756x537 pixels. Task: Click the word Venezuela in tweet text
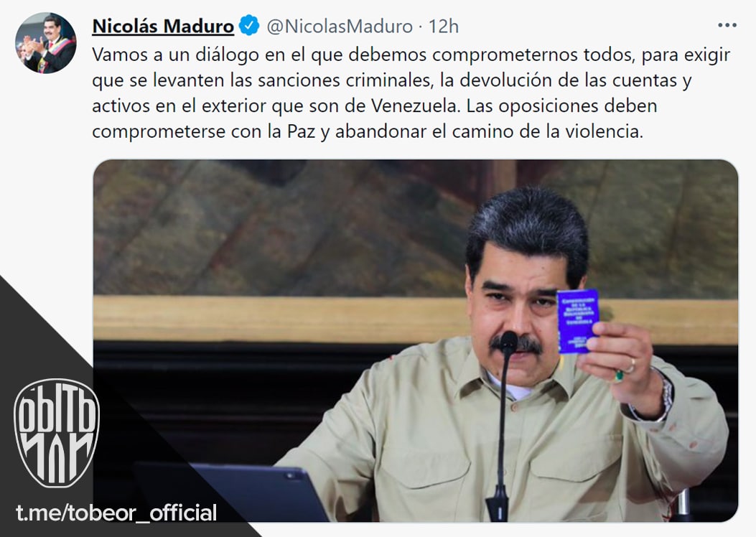click(x=414, y=106)
